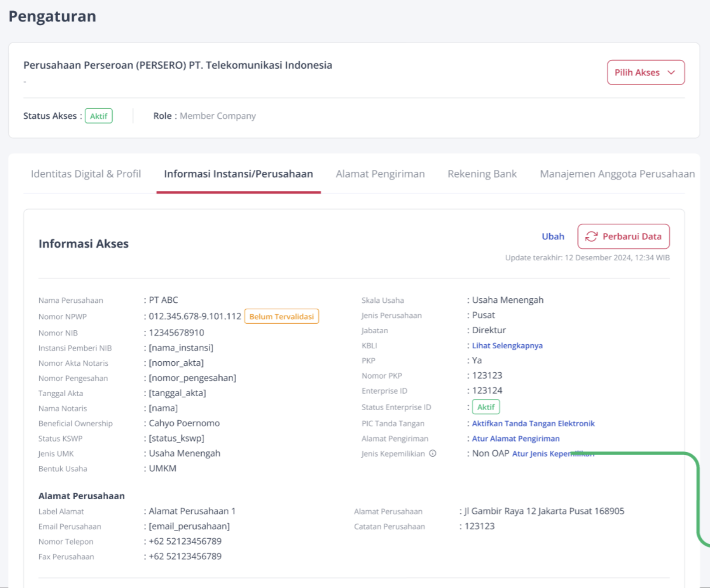The width and height of the screenshot is (710, 588).
Task: Click the Ubah link
Action: coord(553,236)
